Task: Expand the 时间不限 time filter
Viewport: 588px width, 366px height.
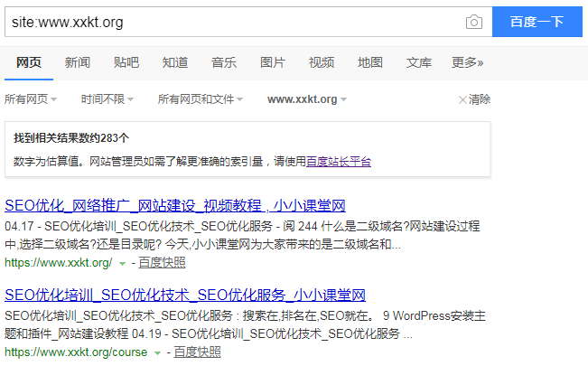Action: pyautogui.click(x=107, y=99)
